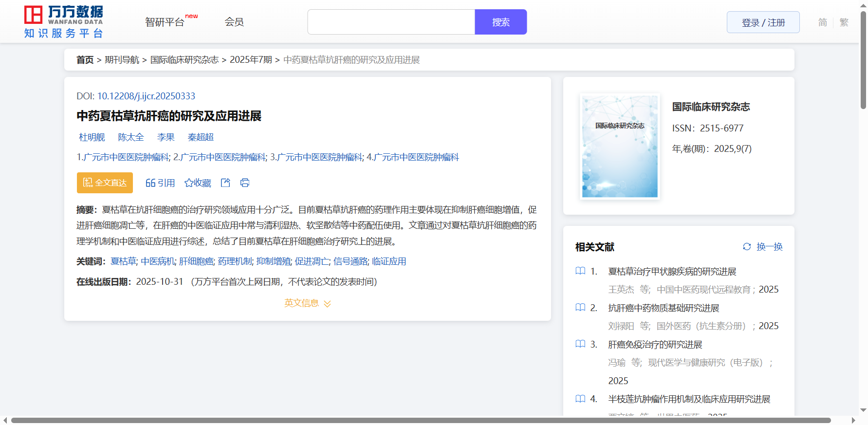Click the refresh 换一换 icon
868x425 pixels.
pyautogui.click(x=747, y=247)
